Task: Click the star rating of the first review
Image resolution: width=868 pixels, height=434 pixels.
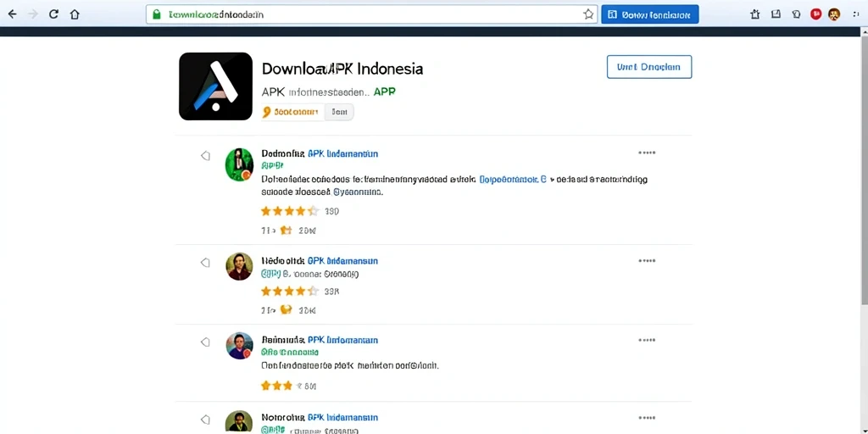Action: point(290,211)
